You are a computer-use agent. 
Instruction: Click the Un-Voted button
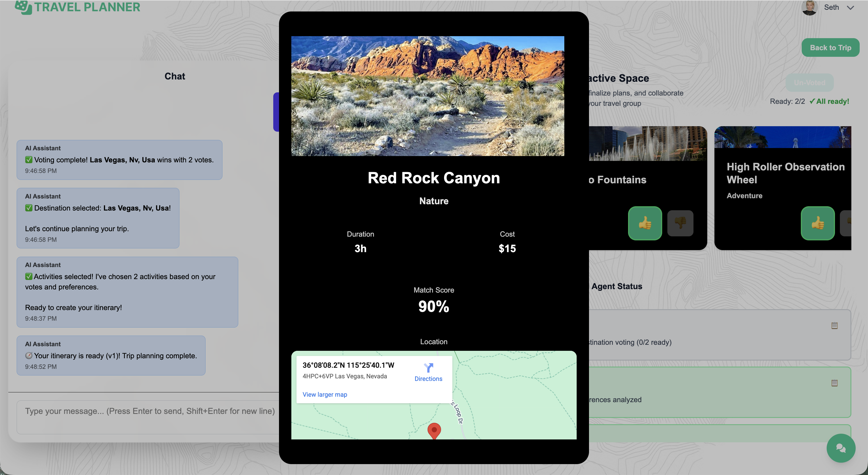pos(809,83)
